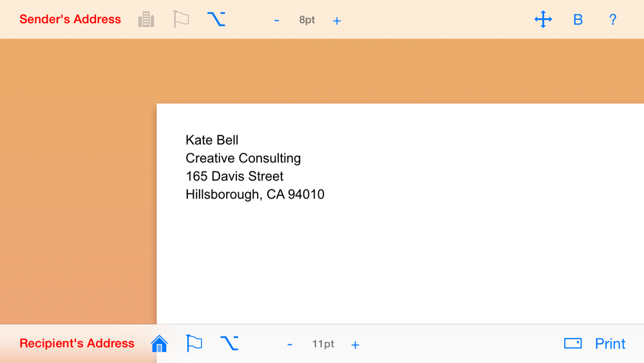644x363 pixels.
Task: Increase sender's font size with plus
Action: 337,21
